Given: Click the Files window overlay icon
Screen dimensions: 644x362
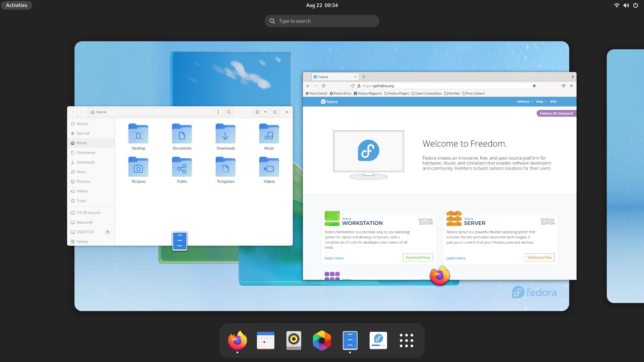Looking at the screenshot, I should [x=180, y=241].
